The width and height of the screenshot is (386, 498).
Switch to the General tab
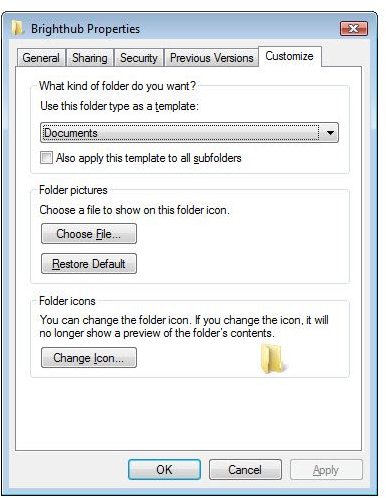coord(41,58)
